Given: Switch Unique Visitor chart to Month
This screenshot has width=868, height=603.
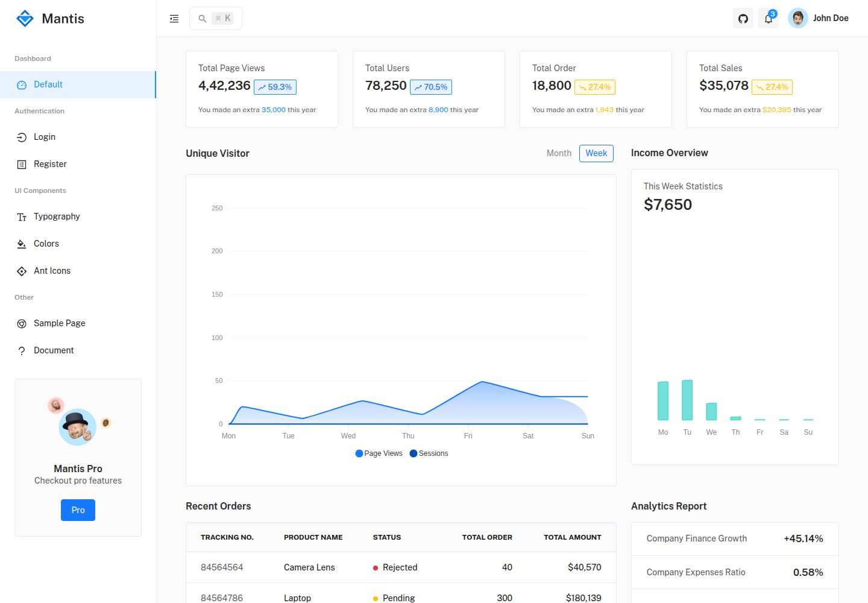Looking at the screenshot, I should pos(559,153).
